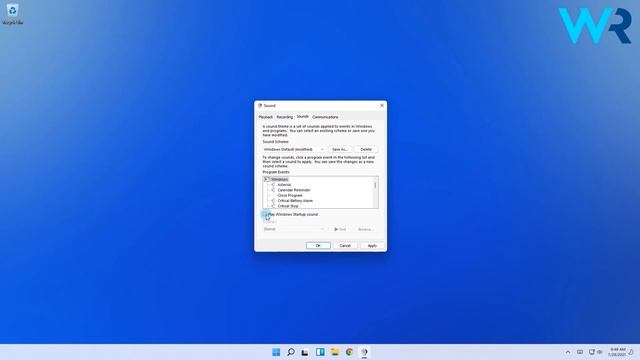Toggle Play Windows Startup sound checkbox

point(265,214)
